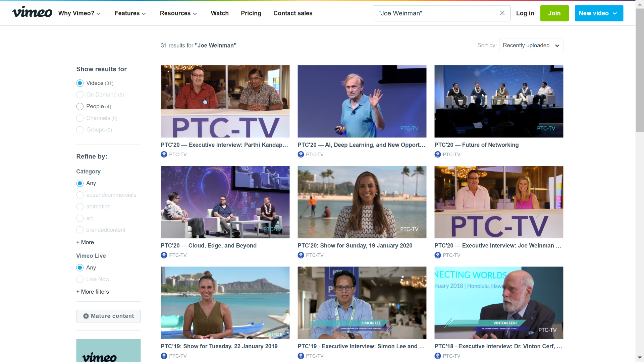Open the Show for Tuesday video thumbnail
The width and height of the screenshot is (644, 362).
(x=225, y=303)
